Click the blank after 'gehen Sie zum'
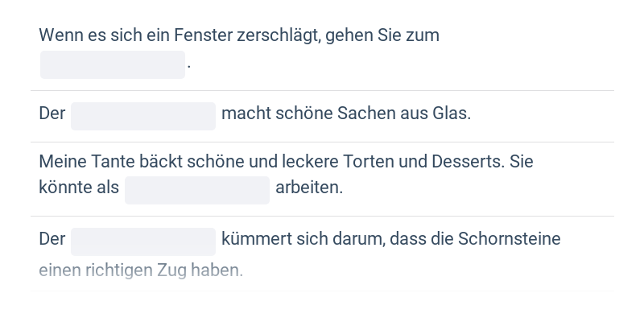The height and width of the screenshot is (322, 644). (113, 64)
